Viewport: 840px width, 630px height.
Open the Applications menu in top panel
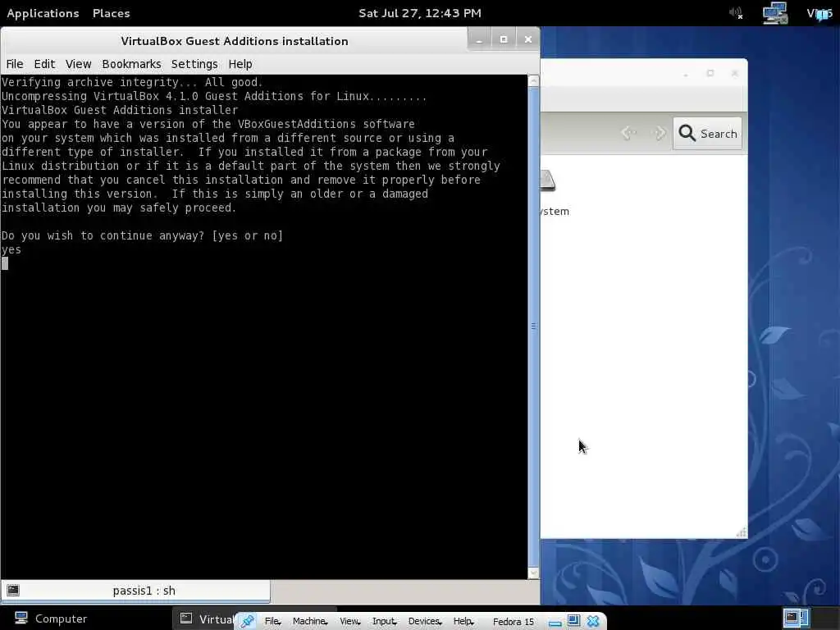coord(43,13)
